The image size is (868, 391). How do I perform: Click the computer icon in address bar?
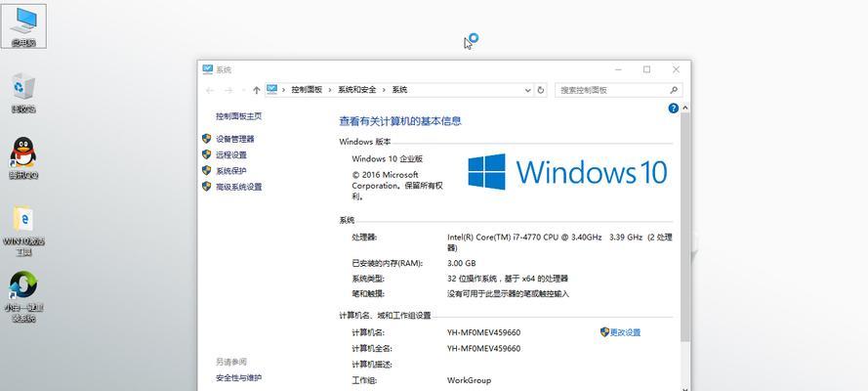271,89
